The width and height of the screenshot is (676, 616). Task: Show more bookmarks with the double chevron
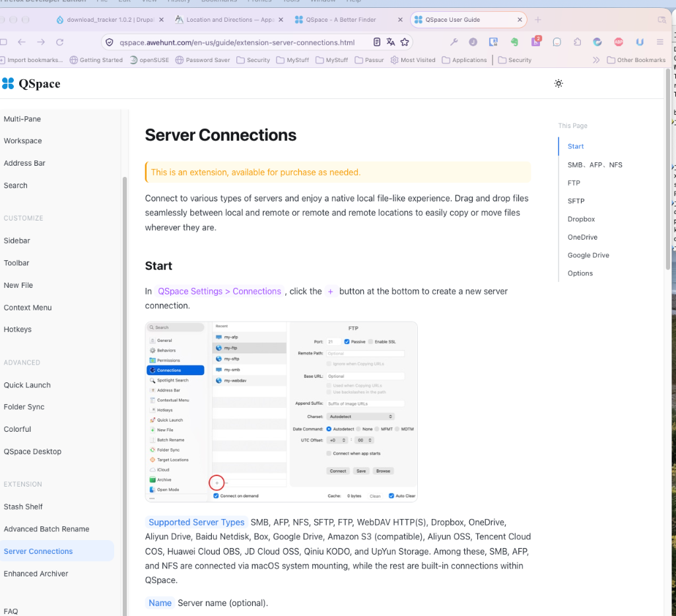click(x=596, y=60)
